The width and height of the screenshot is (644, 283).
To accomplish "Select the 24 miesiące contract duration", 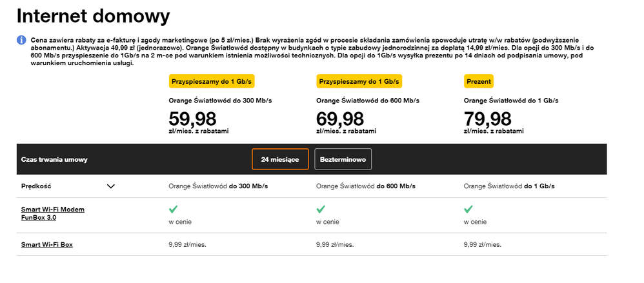I will [280, 159].
